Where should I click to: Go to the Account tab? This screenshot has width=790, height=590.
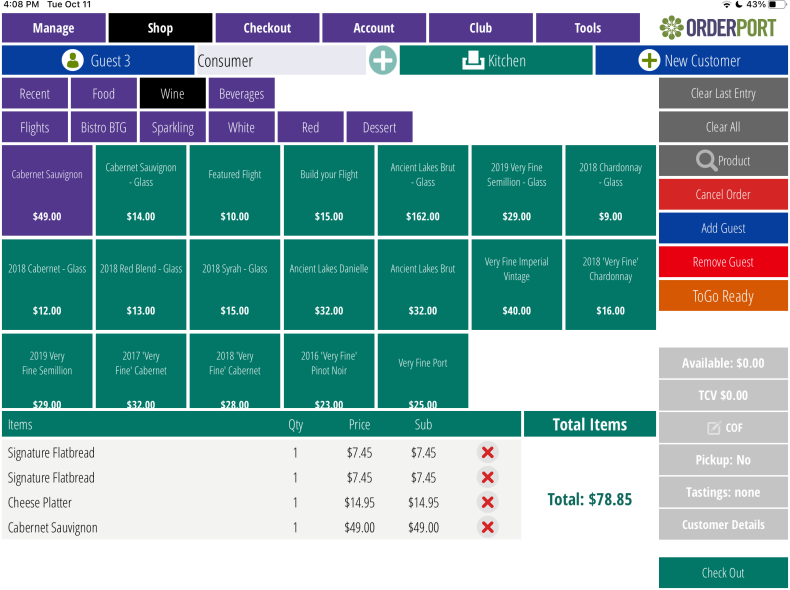point(374,28)
